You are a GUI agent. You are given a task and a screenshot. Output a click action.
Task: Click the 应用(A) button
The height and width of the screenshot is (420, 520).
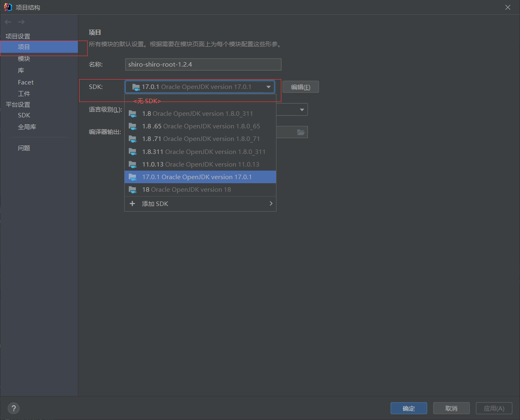pos(494,408)
